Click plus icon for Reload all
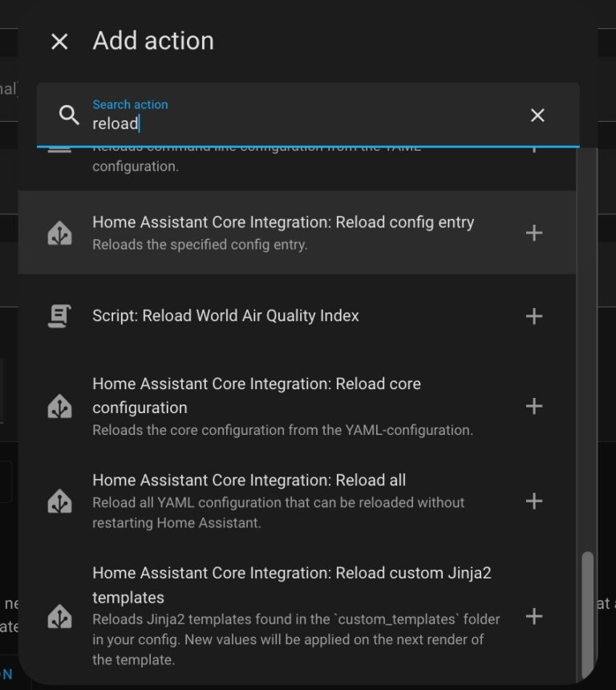Screen dimensions: 616x690 point(534,501)
